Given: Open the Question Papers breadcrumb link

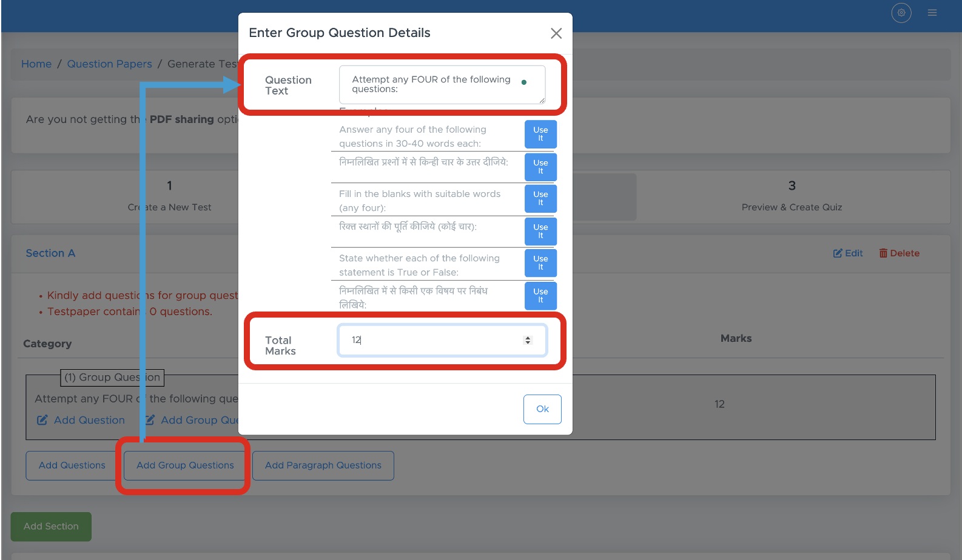Looking at the screenshot, I should pos(109,64).
